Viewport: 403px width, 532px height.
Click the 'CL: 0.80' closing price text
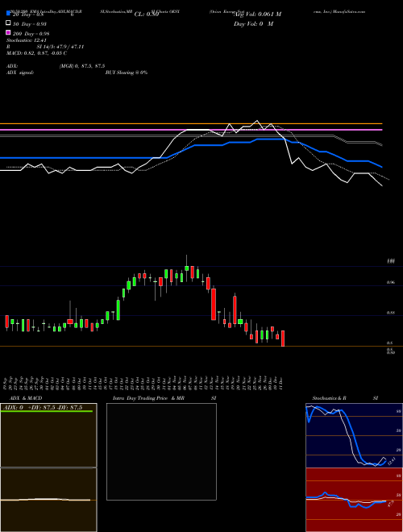coord(147,15)
